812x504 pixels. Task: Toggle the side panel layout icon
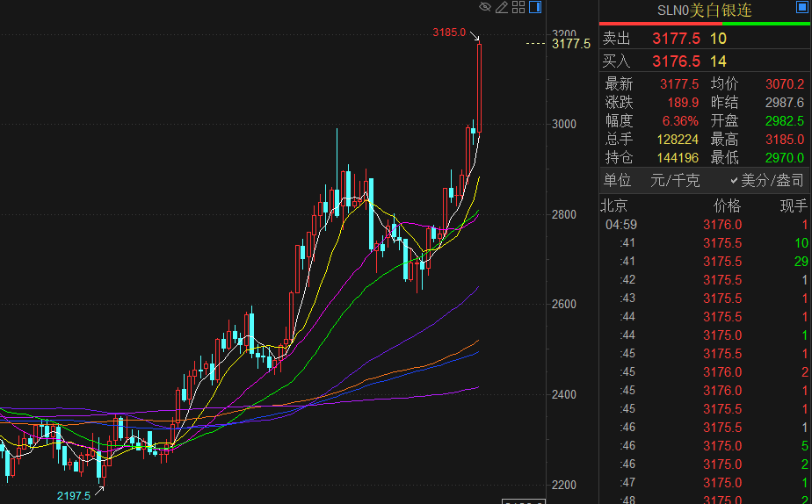pos(535,8)
